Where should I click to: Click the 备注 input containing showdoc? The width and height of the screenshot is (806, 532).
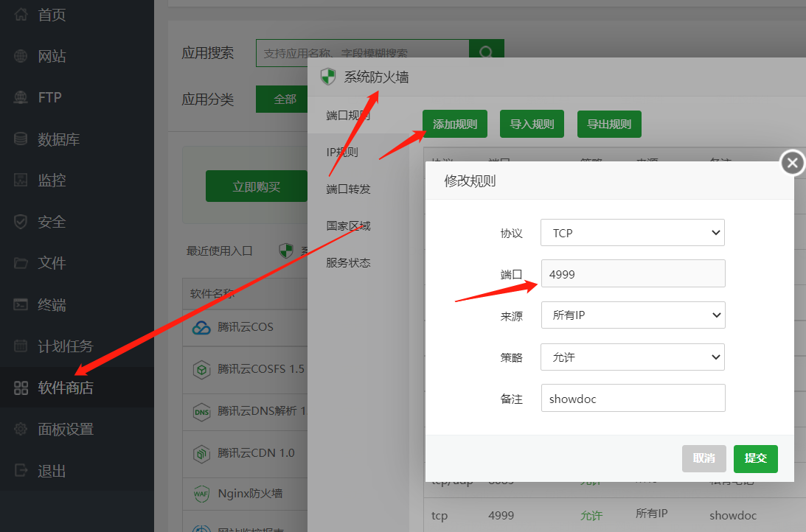pyautogui.click(x=633, y=398)
